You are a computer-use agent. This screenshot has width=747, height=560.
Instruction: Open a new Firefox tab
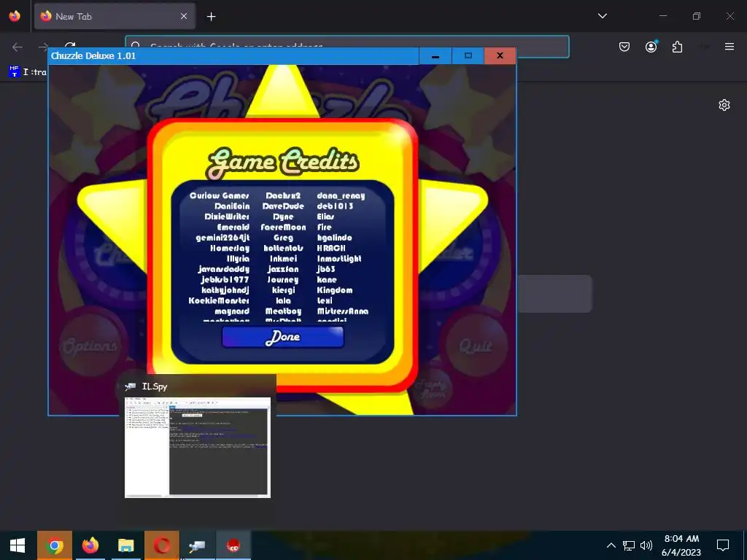point(211,17)
